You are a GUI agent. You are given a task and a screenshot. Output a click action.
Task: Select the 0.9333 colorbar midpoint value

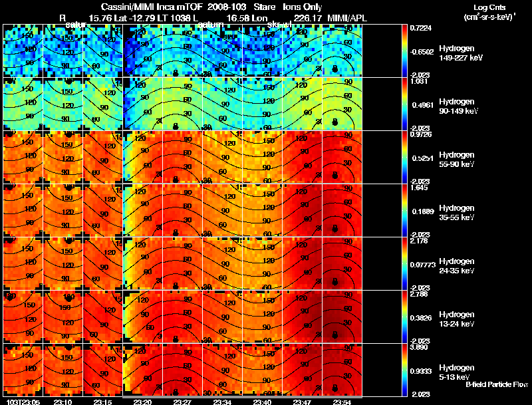(421, 371)
